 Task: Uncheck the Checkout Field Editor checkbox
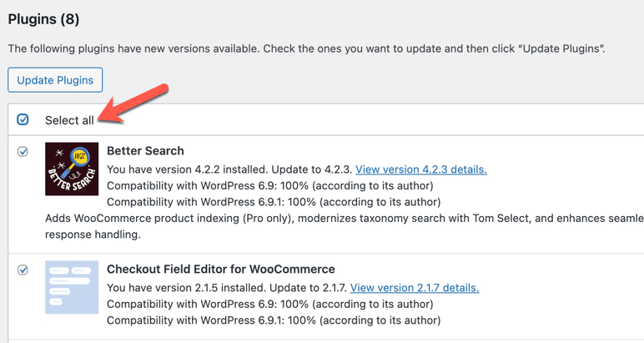click(23, 270)
